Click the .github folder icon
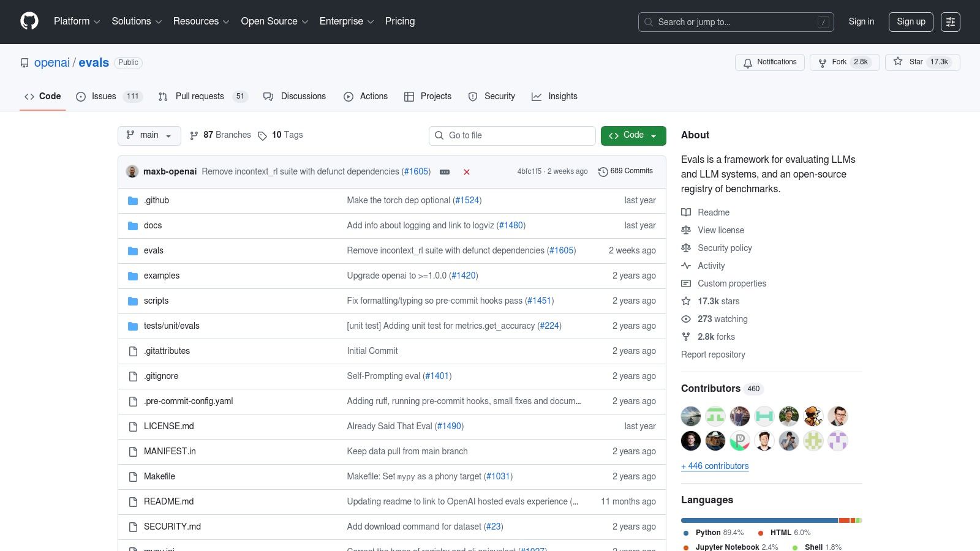The width and height of the screenshot is (980, 551). pyautogui.click(x=133, y=201)
